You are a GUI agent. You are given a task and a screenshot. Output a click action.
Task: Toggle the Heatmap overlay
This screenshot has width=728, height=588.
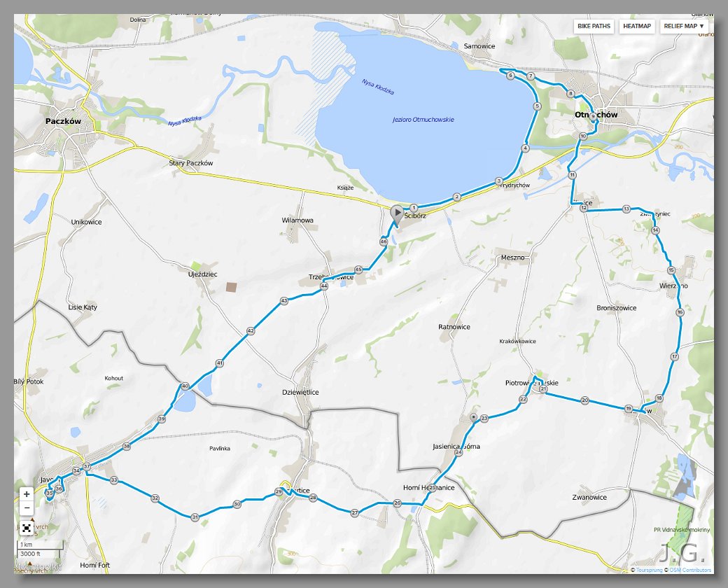tap(636, 26)
